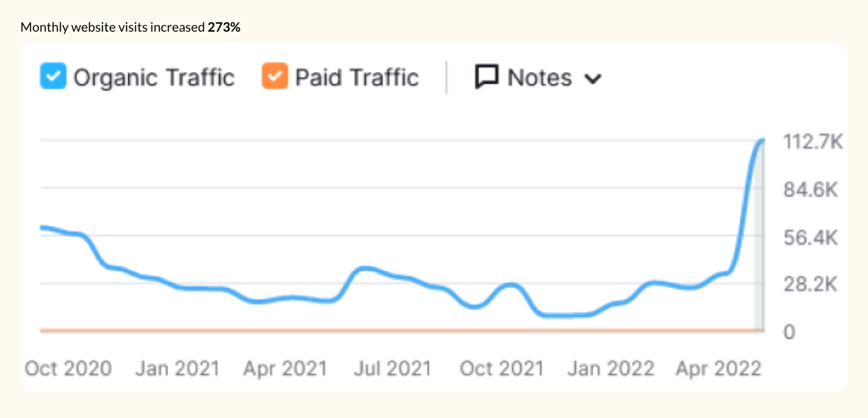This screenshot has width=868, height=418.
Task: Click the Organic Traffic label text
Action: point(154,77)
